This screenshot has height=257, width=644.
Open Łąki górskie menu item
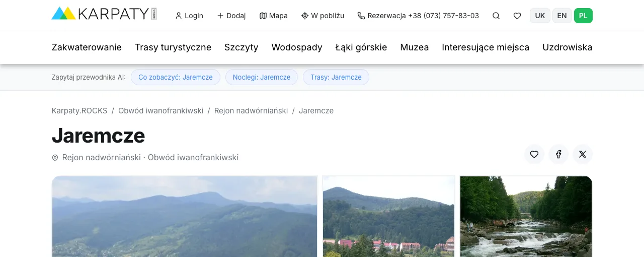(x=361, y=47)
